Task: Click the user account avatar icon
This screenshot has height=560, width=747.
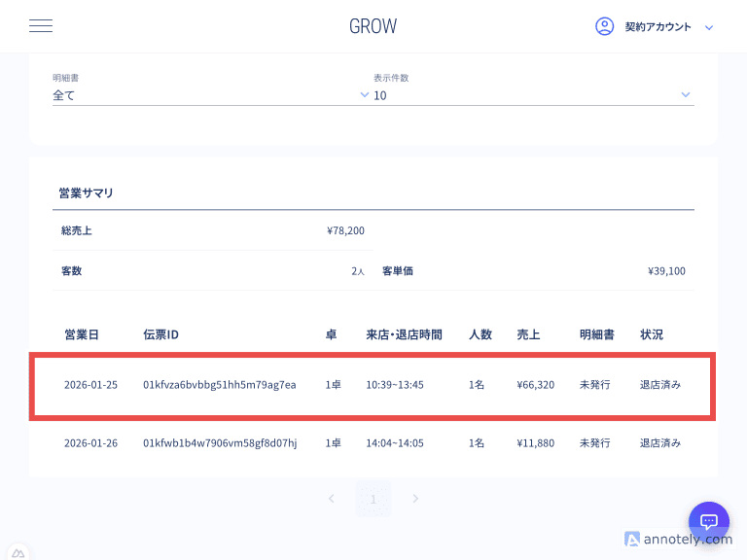Action: coord(604,26)
